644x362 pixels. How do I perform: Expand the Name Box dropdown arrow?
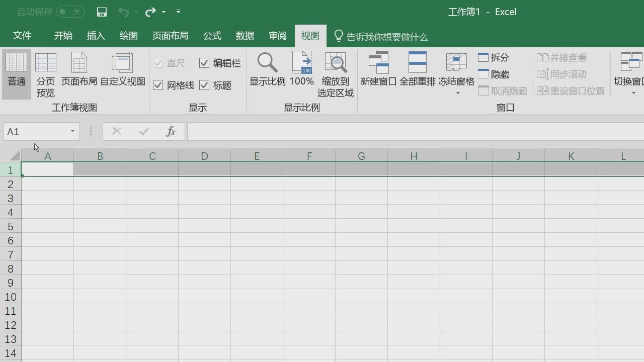point(72,131)
